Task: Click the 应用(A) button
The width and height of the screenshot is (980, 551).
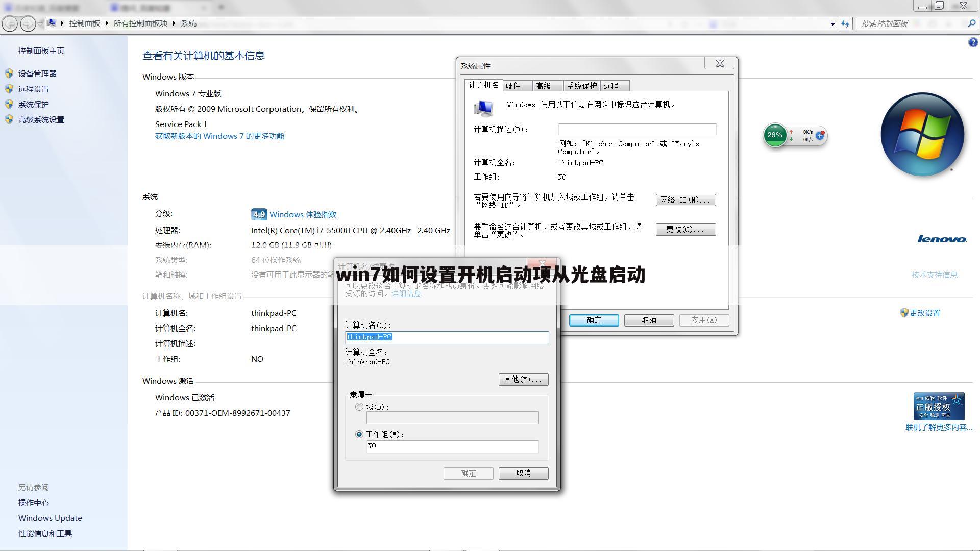Action: [x=704, y=320]
